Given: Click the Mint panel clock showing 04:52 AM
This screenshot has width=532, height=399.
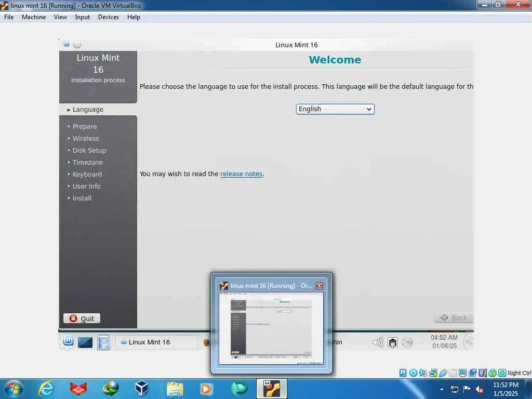Looking at the screenshot, I should (x=444, y=342).
